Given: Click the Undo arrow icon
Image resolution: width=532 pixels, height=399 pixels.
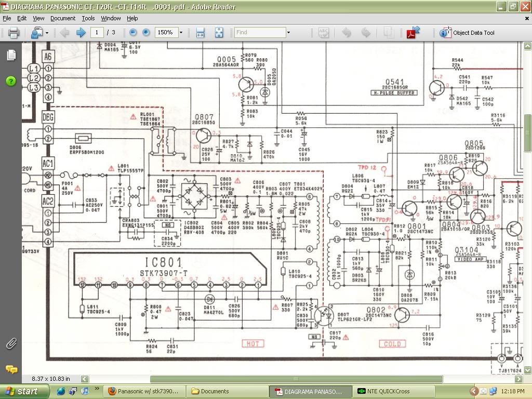Looking at the screenshot, I should (x=347, y=33).
